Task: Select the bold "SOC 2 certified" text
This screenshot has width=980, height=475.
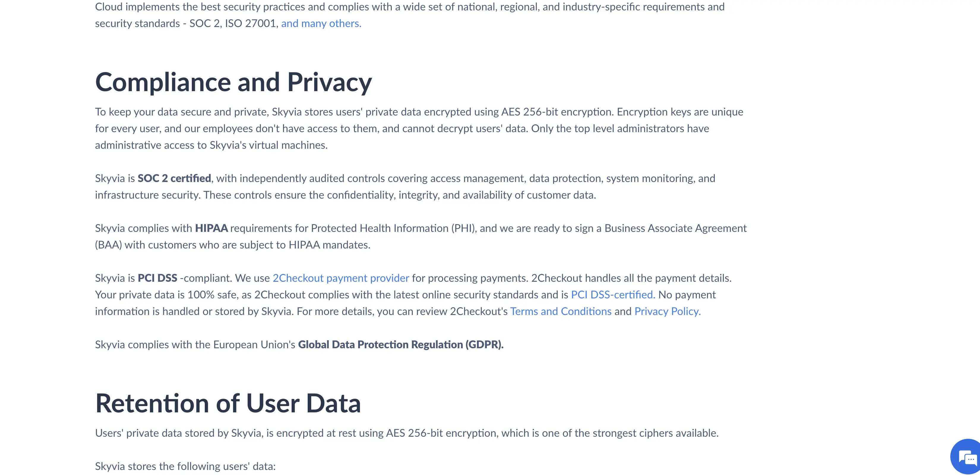Action: click(174, 178)
